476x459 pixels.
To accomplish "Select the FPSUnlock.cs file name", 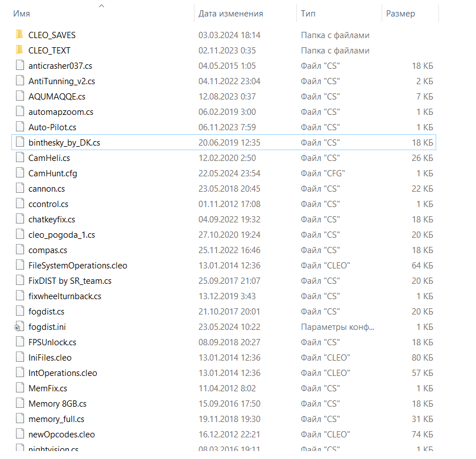I will coord(52,342).
